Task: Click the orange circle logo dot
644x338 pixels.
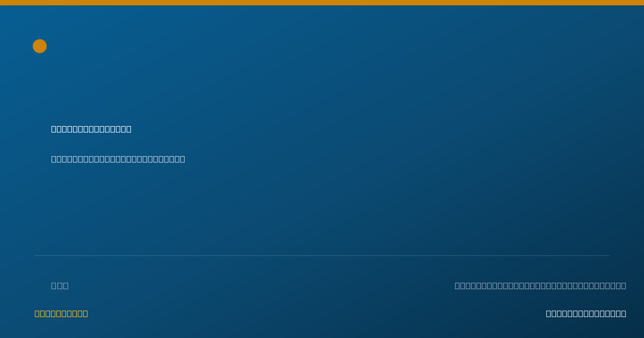Action: [40, 46]
